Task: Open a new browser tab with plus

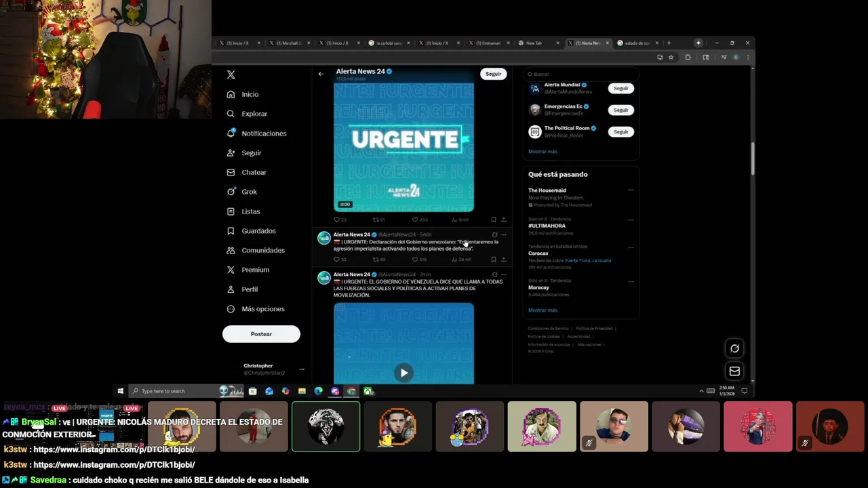Action: click(x=669, y=43)
